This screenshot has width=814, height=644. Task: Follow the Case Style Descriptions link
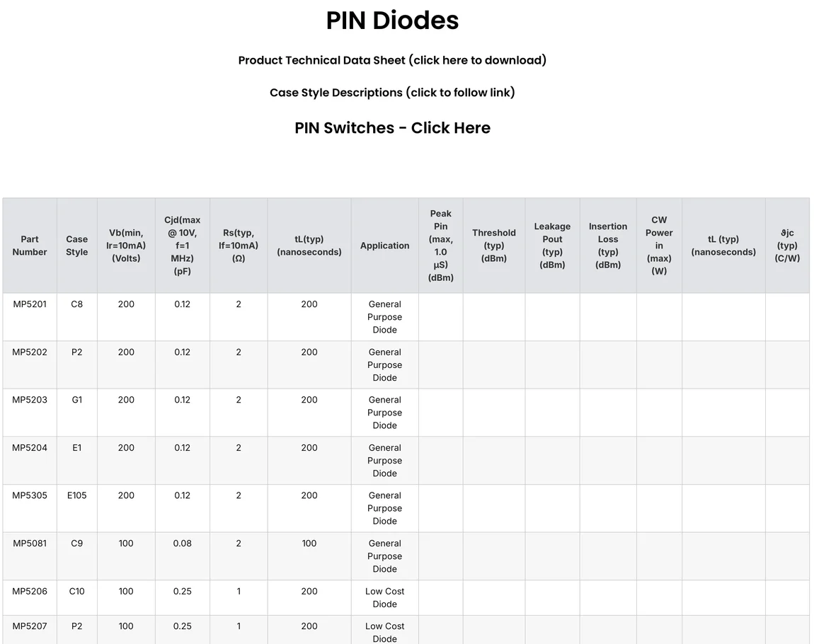point(392,93)
